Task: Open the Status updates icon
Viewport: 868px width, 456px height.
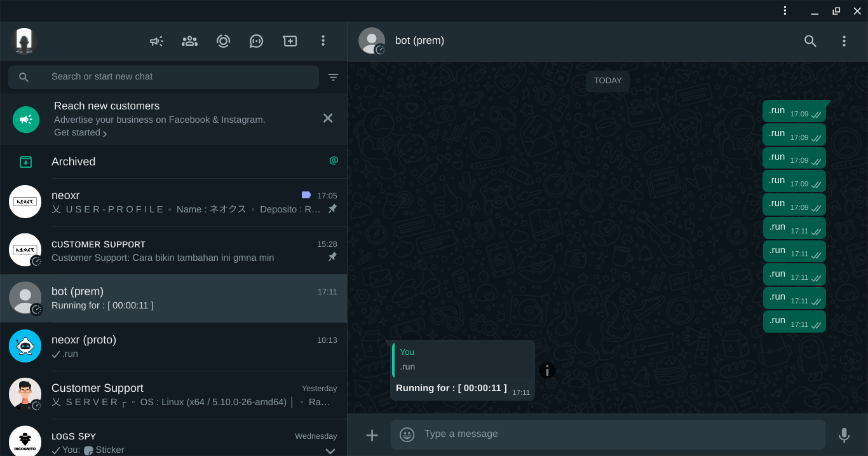Action: pyautogui.click(x=223, y=41)
